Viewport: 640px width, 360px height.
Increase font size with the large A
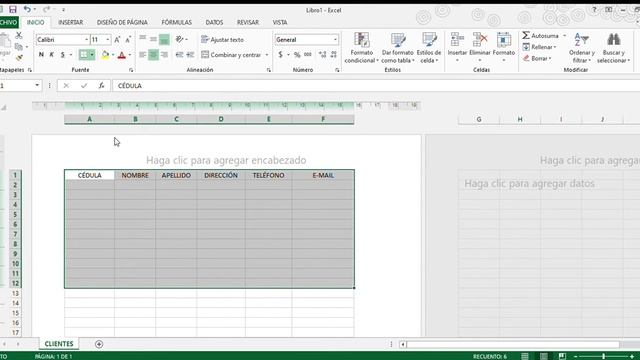pos(117,40)
